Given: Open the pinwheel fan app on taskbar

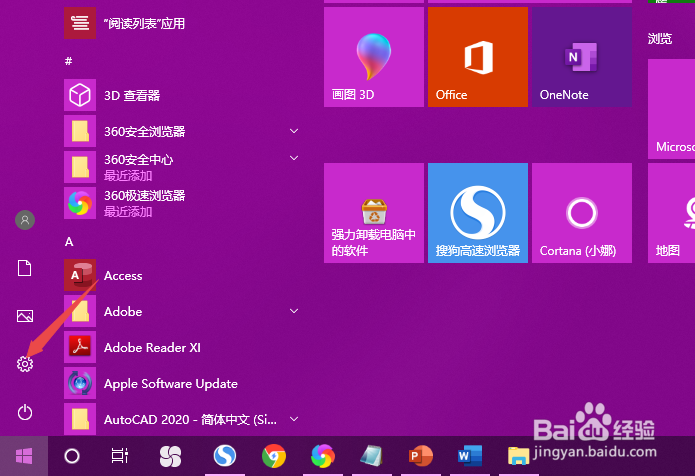Looking at the screenshot, I should 171,456.
